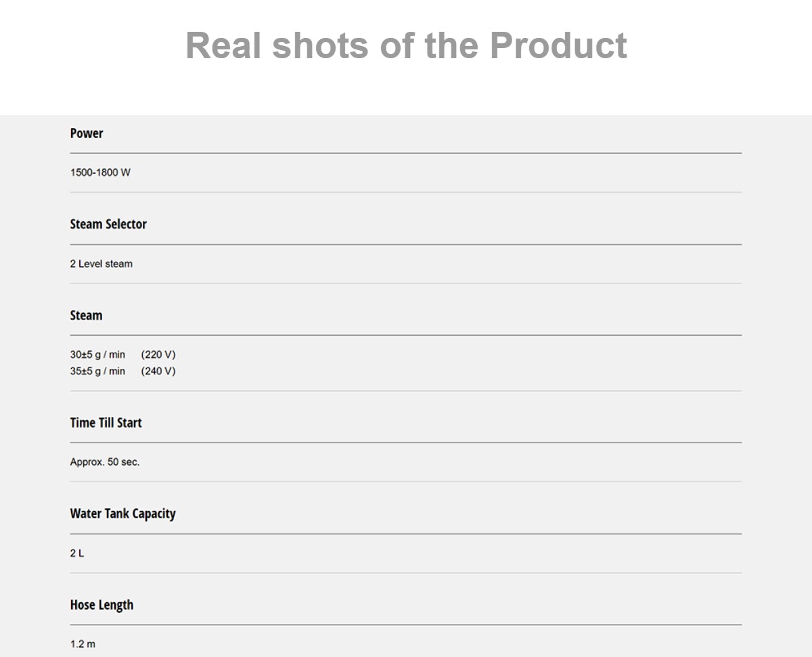Click the 35±5 g / min value
The width and height of the screenshot is (812, 657).
[97, 371]
